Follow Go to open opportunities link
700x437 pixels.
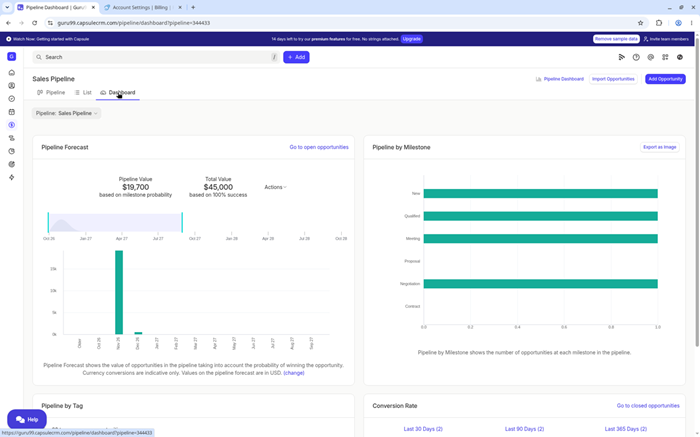tap(319, 147)
